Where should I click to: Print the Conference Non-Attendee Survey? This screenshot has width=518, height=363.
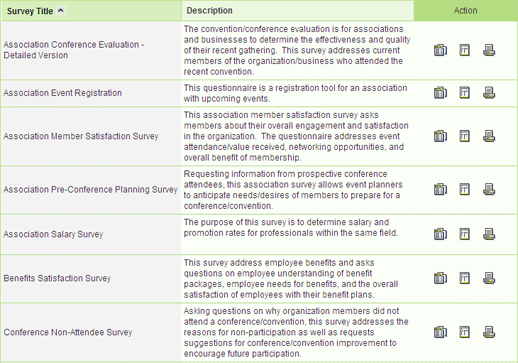coord(489,332)
